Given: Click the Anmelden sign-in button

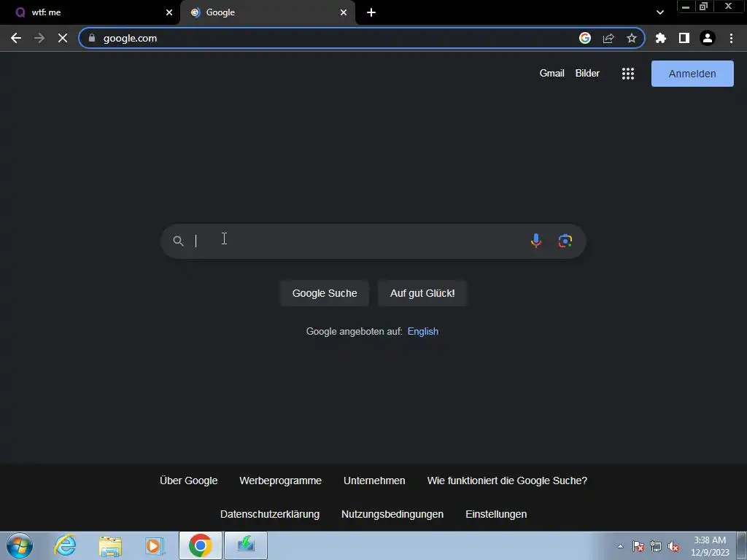Looking at the screenshot, I should (x=692, y=74).
